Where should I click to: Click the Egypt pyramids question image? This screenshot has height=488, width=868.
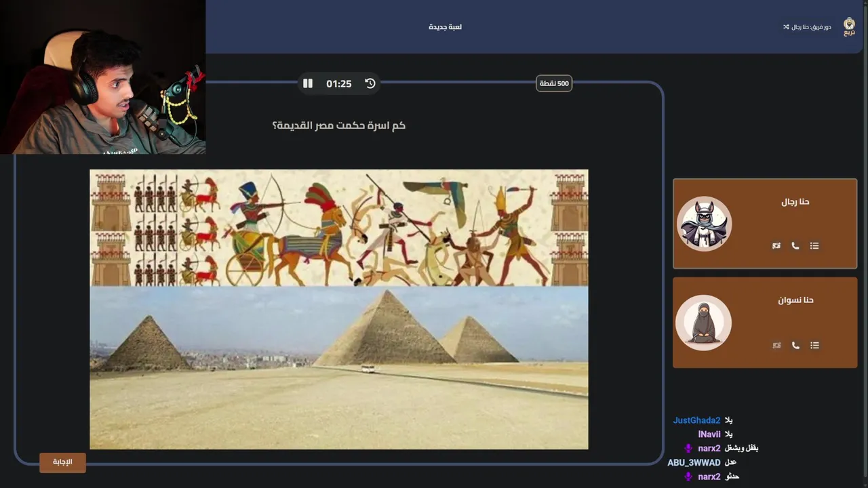(339, 309)
